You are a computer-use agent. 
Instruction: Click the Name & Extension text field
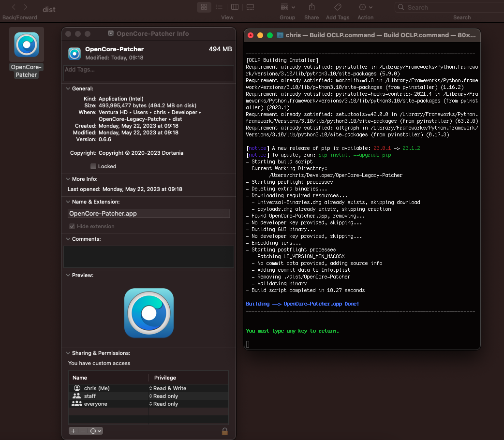148,213
